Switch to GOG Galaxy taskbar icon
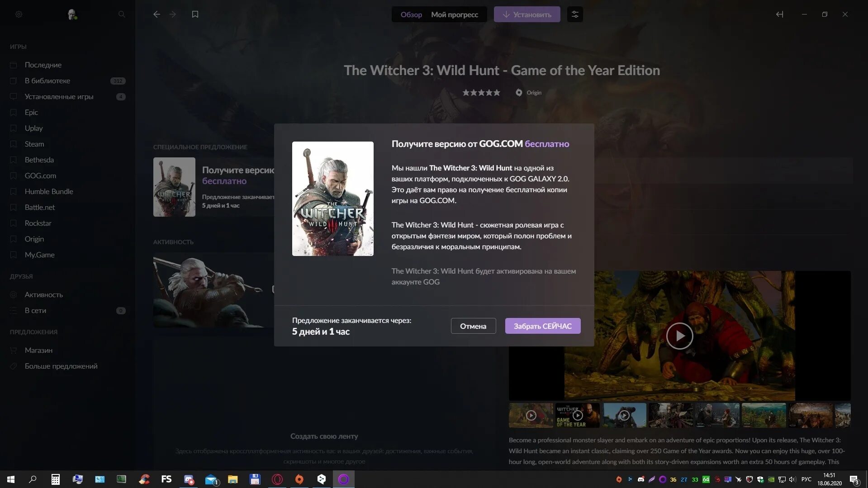Screen dimensions: 868x488 coord(343,479)
